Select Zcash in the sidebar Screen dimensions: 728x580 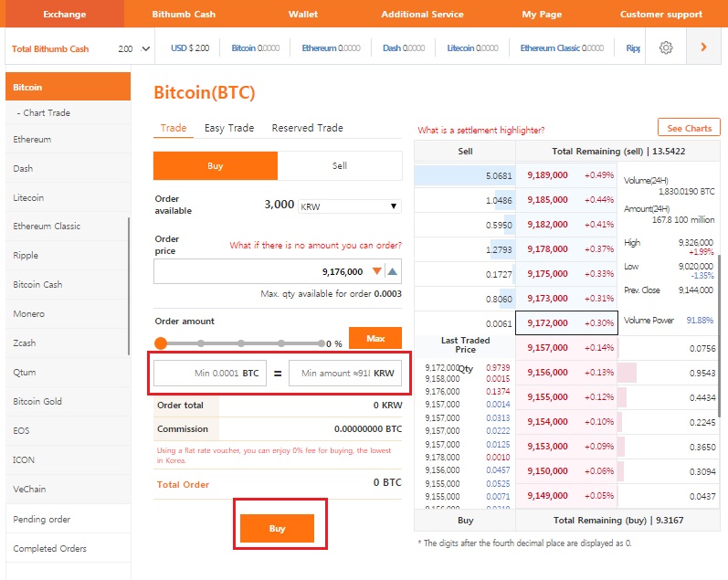68,343
